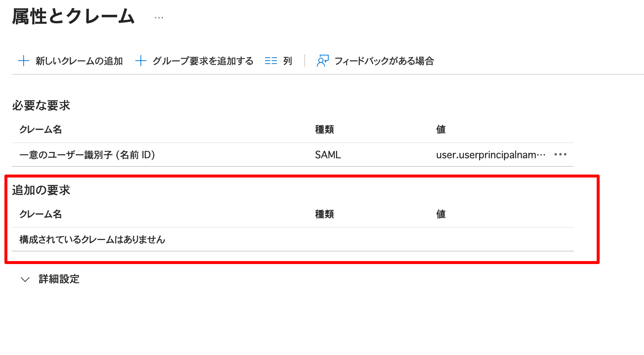Open the 列 columns icon
The width and height of the screenshot is (644, 355).
point(271,61)
